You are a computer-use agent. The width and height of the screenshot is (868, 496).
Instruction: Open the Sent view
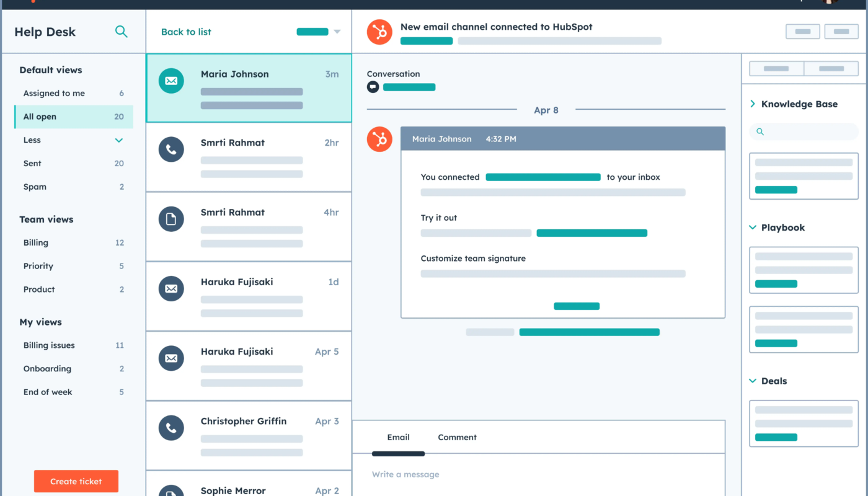pyautogui.click(x=74, y=163)
